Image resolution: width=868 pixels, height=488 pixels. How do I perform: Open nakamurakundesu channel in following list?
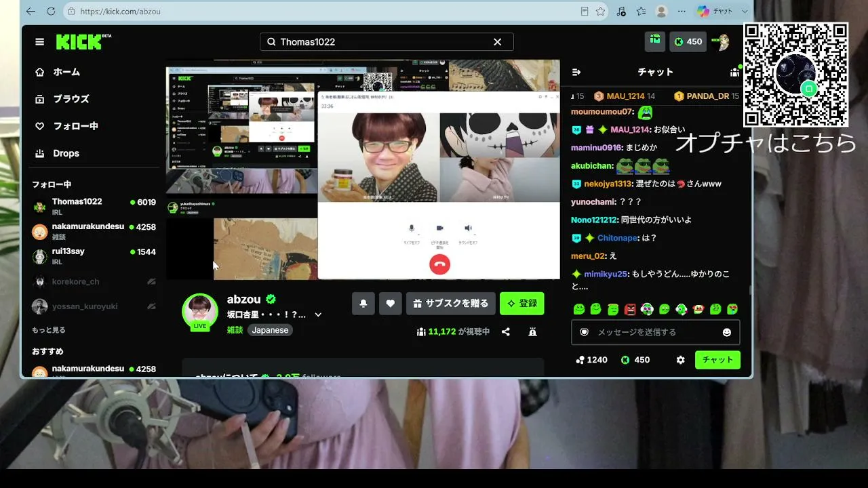94,231
